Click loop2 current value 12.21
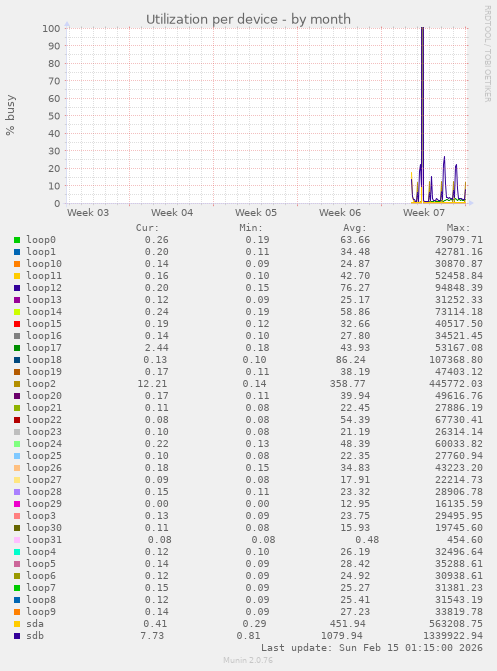Screen dimensions: 497x671 (x=152, y=384)
